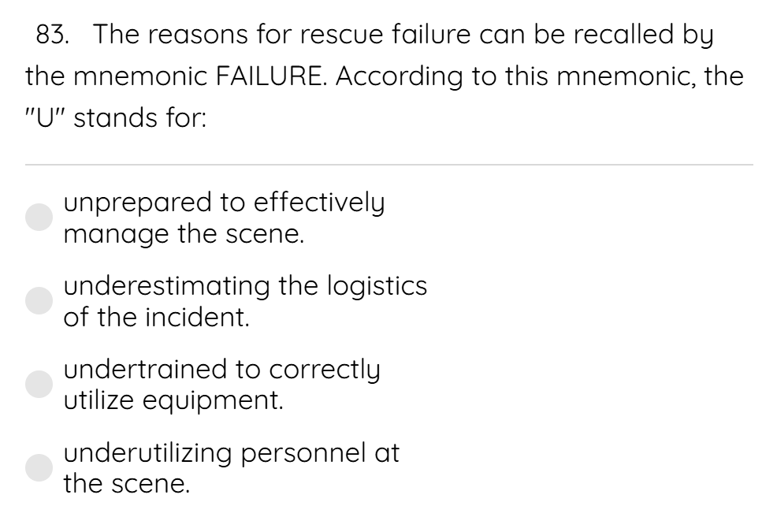Click the text 'unprepared to effectively'
Viewport: 777px width, 532px height.
224,203
